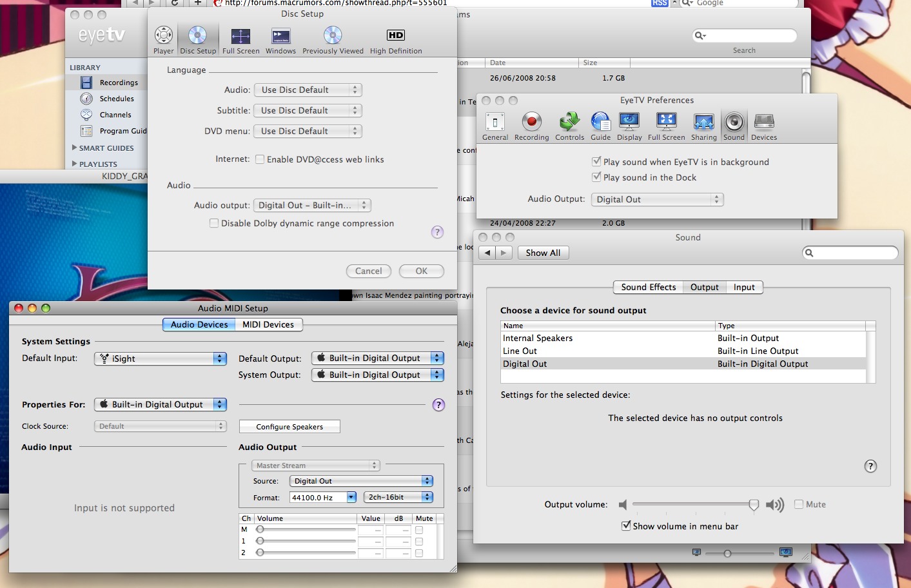The width and height of the screenshot is (911, 588).
Task: Click OK in Disc Setup
Action: 422,271
